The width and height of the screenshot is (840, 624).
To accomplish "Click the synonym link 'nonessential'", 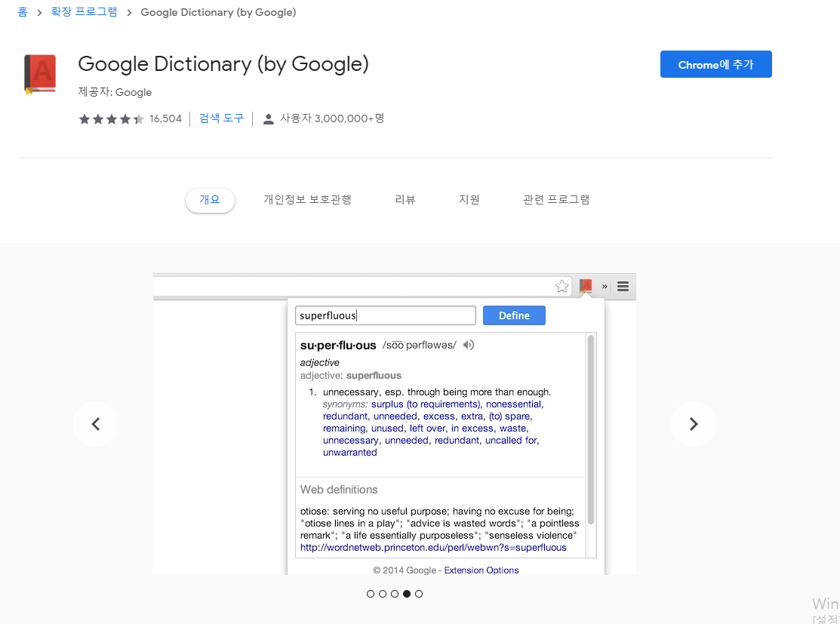I will 514,404.
